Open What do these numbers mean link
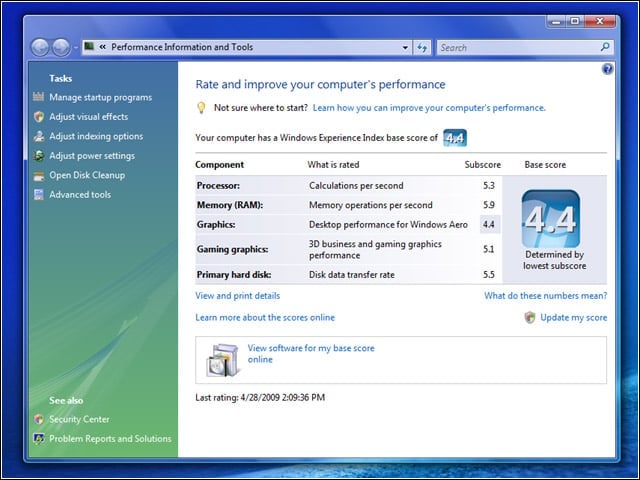The height and width of the screenshot is (480, 640). [x=545, y=296]
